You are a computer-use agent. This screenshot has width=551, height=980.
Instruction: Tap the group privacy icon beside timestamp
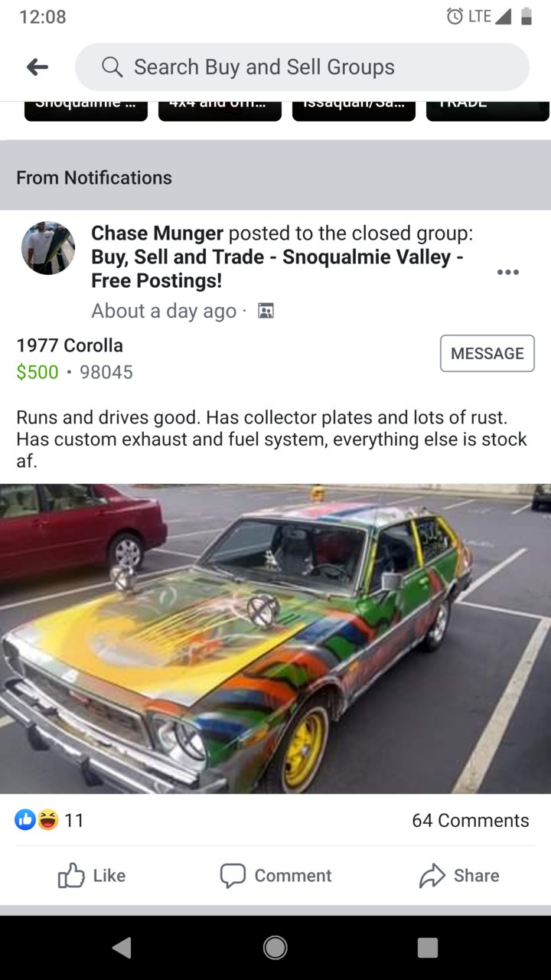click(x=266, y=311)
